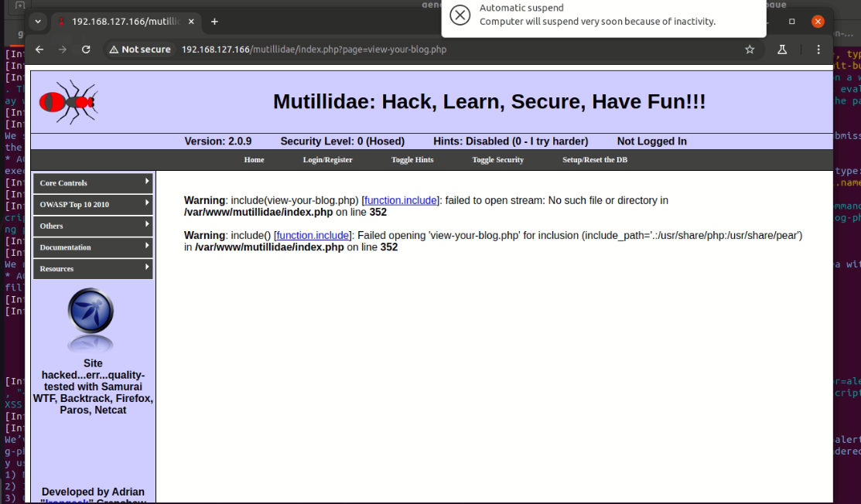Select the 192.168.127.166/mutillidae tab
Viewport: 861px width, 504px height.
[126, 22]
